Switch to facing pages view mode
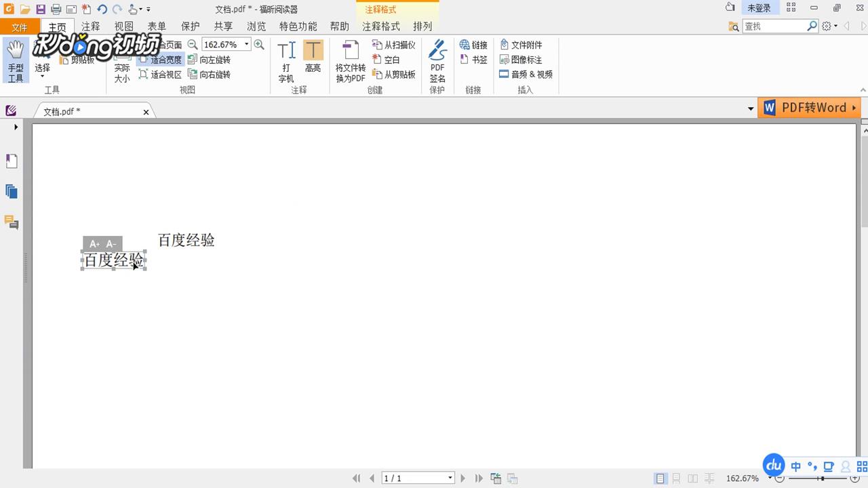The height and width of the screenshot is (488, 868). [x=692, y=479]
